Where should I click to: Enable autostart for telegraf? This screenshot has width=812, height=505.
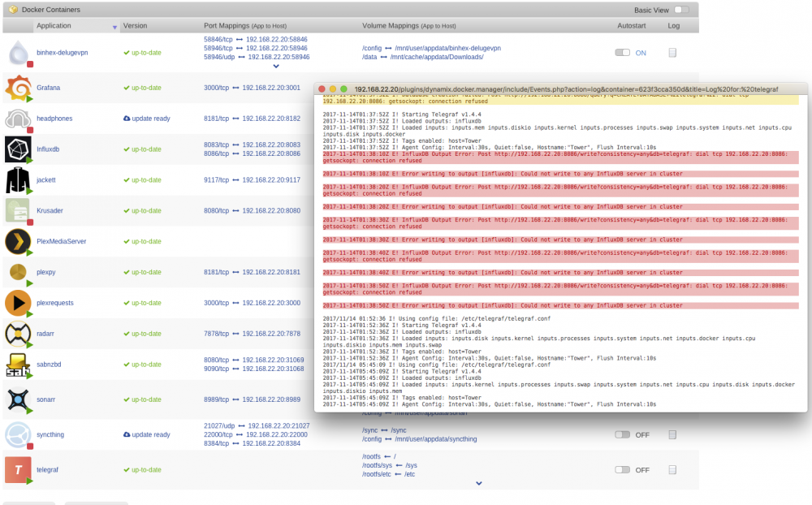tap(623, 470)
